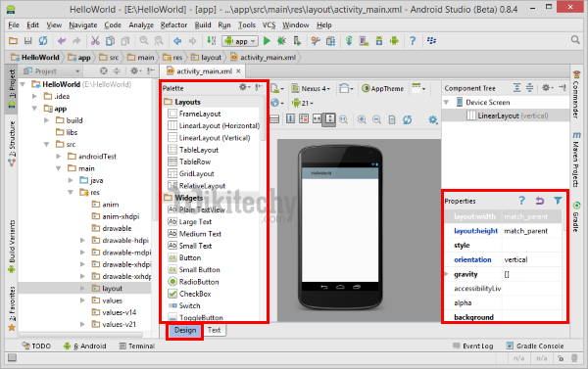Open the Build menu
This screenshot has height=369, width=588.
tap(203, 25)
